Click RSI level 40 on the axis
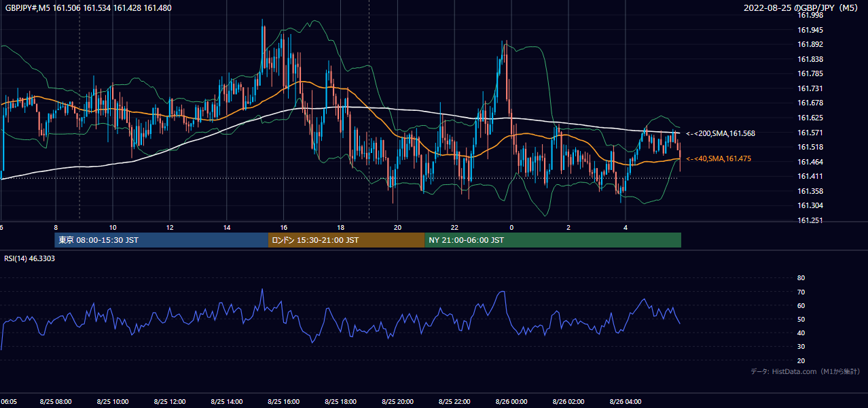Screen dimensions: 868x408 (x=801, y=333)
